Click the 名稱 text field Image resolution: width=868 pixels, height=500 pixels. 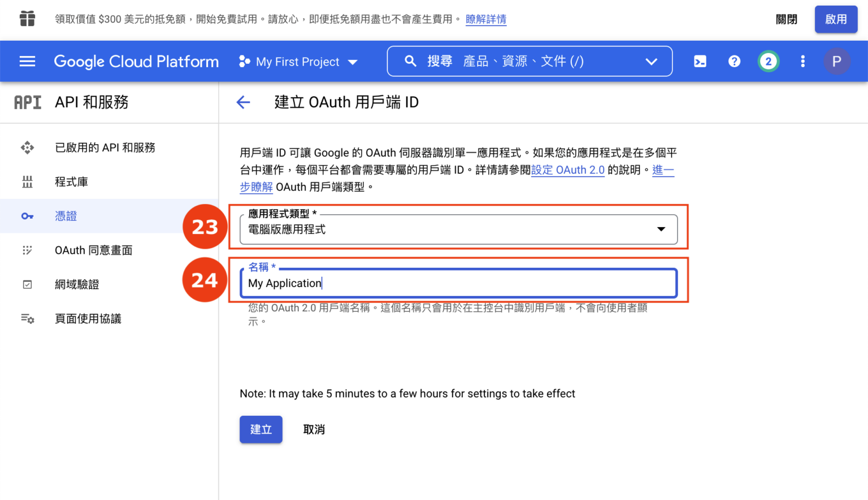(x=458, y=283)
